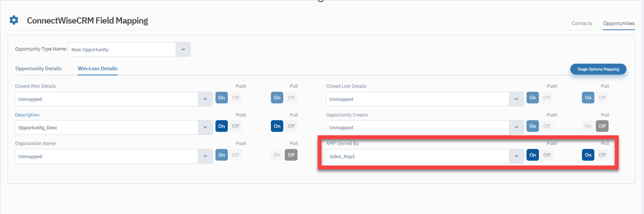This screenshot has width=644, height=214.
Task: Expand the Opportunity Type Name dropdown arrow
Action: 183,50
